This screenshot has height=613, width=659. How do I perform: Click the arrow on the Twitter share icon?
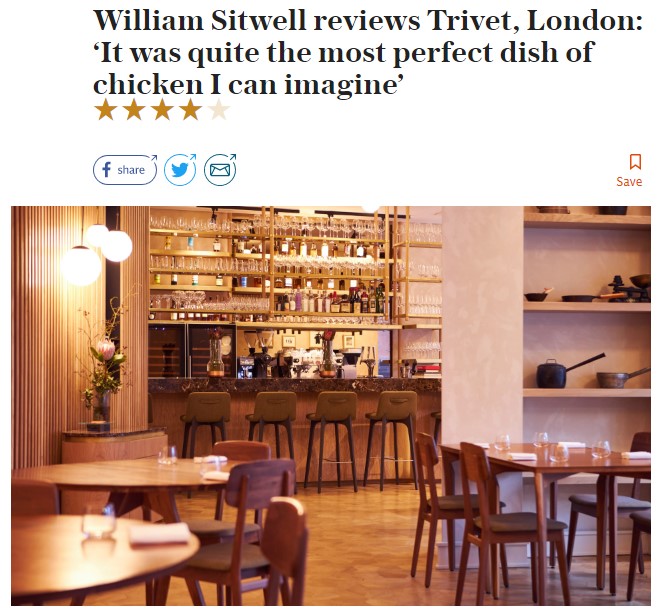click(192, 157)
